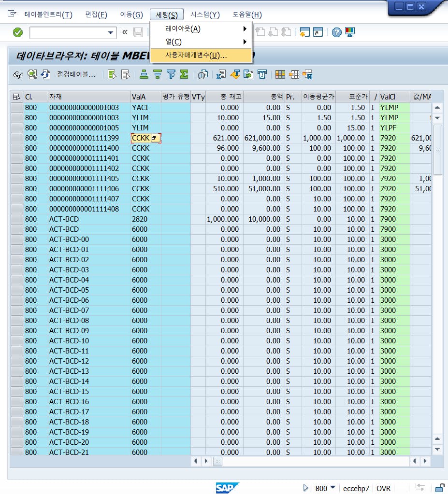Click the YLPF valuation class cell
Image resolution: width=448 pixels, height=494 pixels.
394,128
